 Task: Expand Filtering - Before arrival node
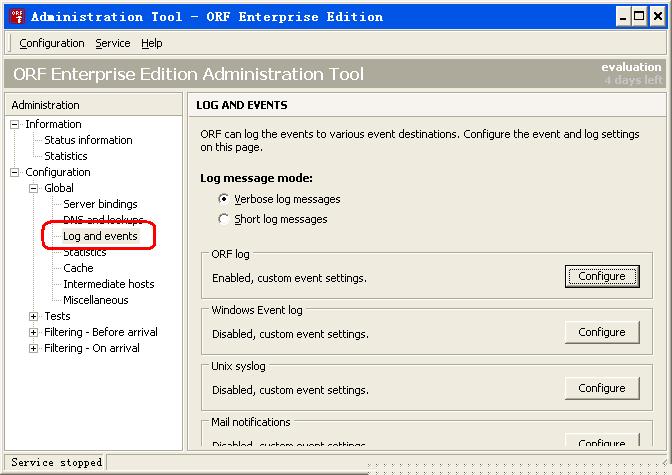tap(34, 332)
